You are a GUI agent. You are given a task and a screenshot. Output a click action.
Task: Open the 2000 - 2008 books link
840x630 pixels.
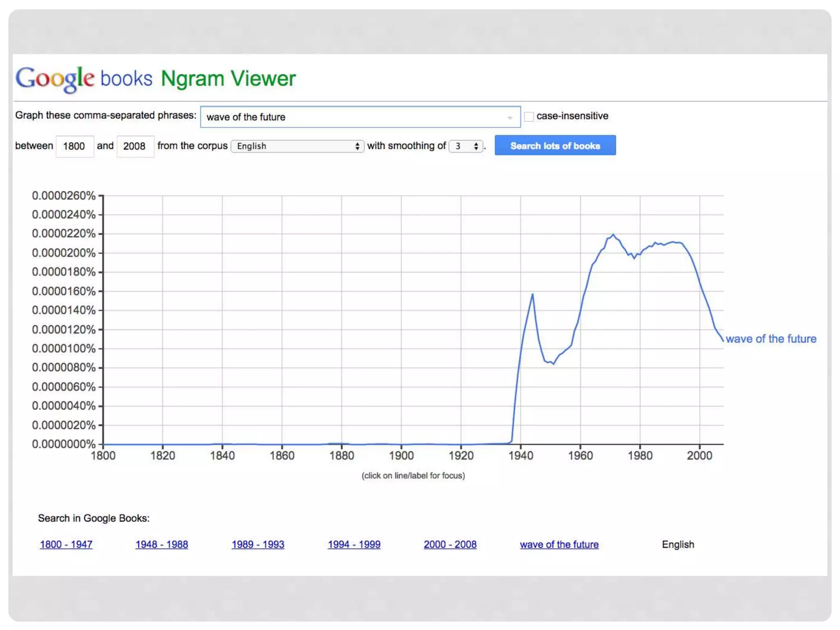click(x=450, y=544)
